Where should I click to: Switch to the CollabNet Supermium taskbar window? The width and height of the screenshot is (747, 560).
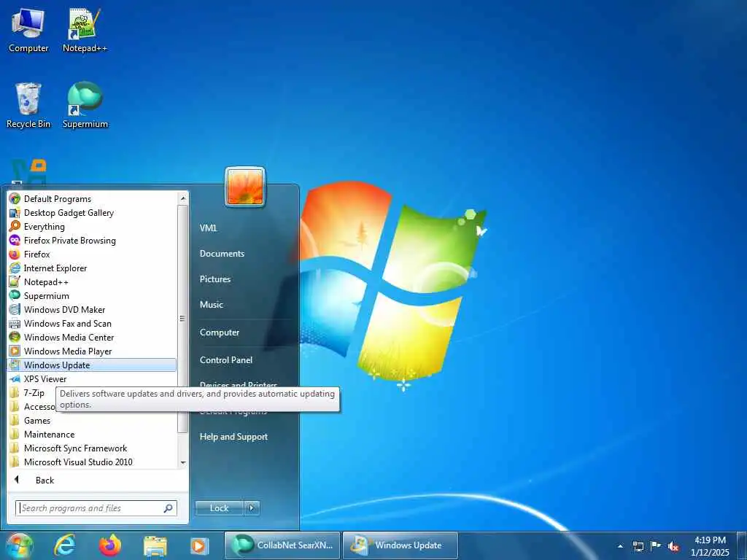point(282,545)
